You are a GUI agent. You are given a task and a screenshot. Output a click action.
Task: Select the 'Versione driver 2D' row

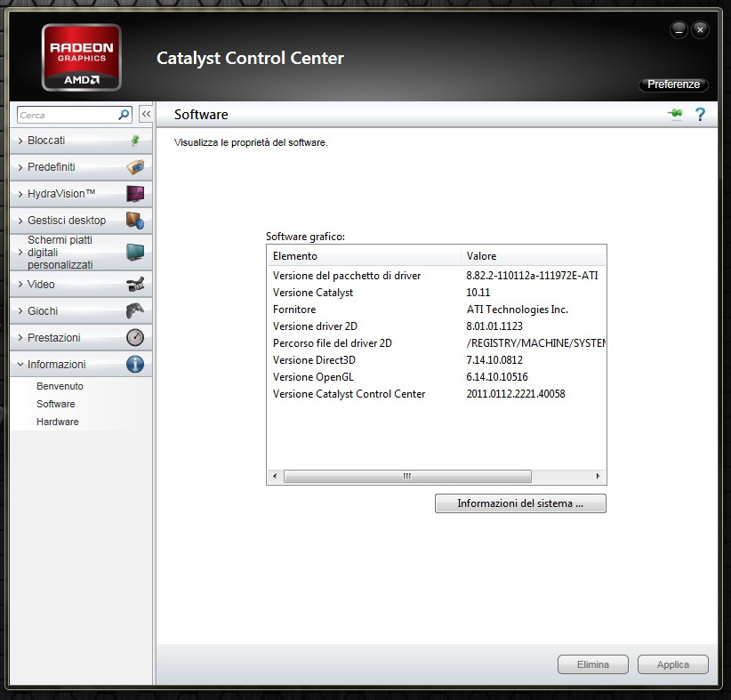437,326
